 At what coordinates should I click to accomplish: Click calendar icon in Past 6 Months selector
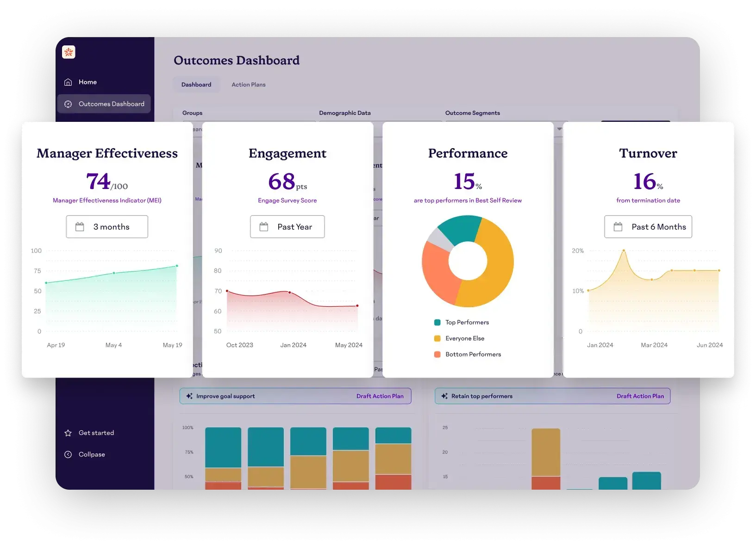click(618, 227)
